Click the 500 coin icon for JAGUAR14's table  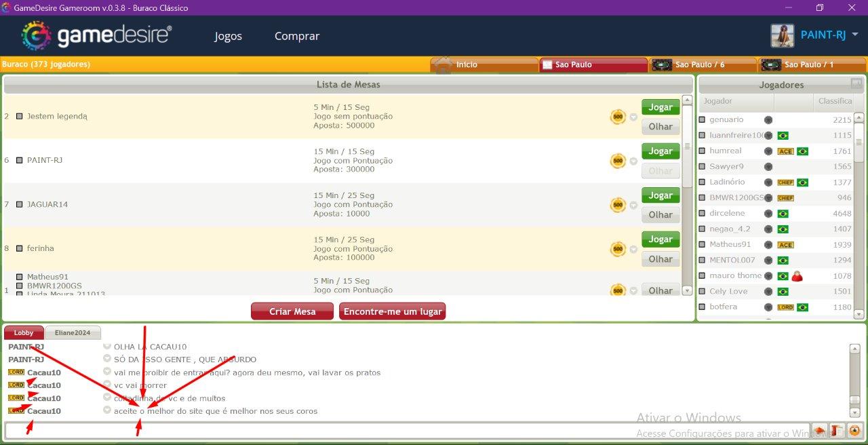click(617, 205)
